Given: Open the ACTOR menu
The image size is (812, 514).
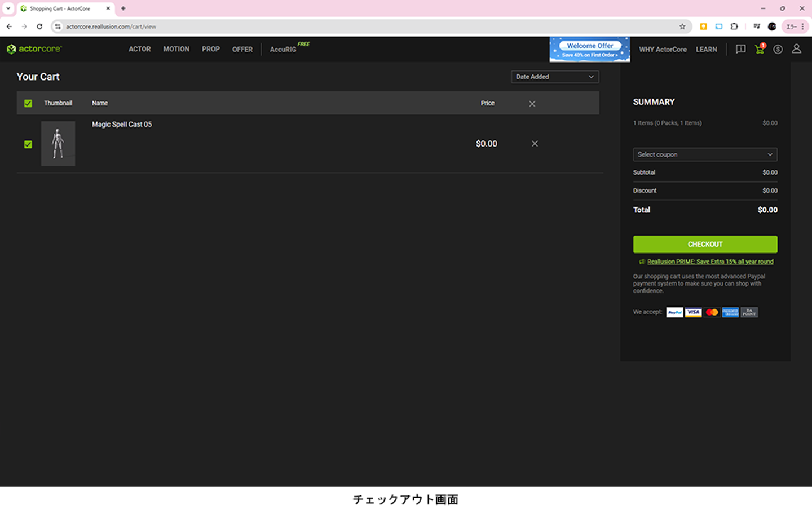Looking at the screenshot, I should click(140, 49).
